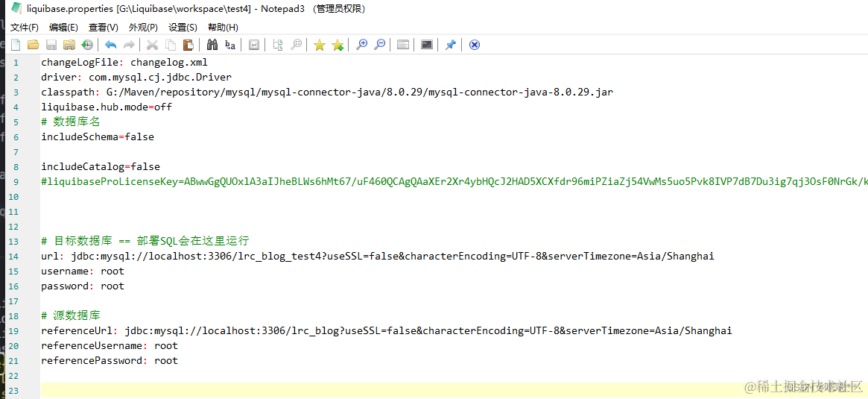Image resolution: width=868 pixels, height=399 pixels.
Task: Click the line 'includeSchema=false'
Action: [x=98, y=137]
